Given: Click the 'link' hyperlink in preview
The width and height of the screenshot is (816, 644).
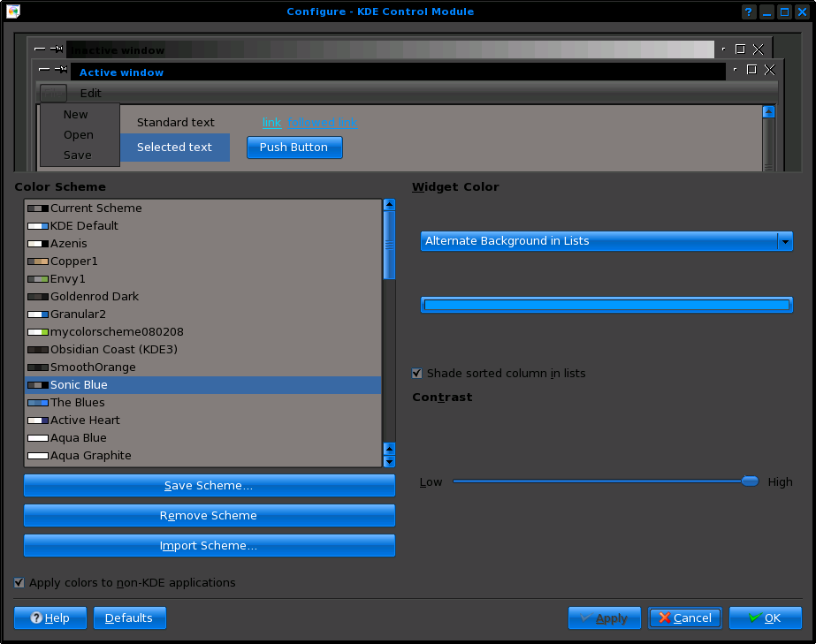Looking at the screenshot, I should click(271, 122).
